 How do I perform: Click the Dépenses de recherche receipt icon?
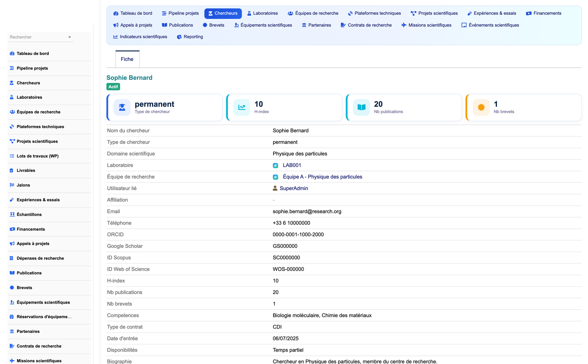point(12,258)
